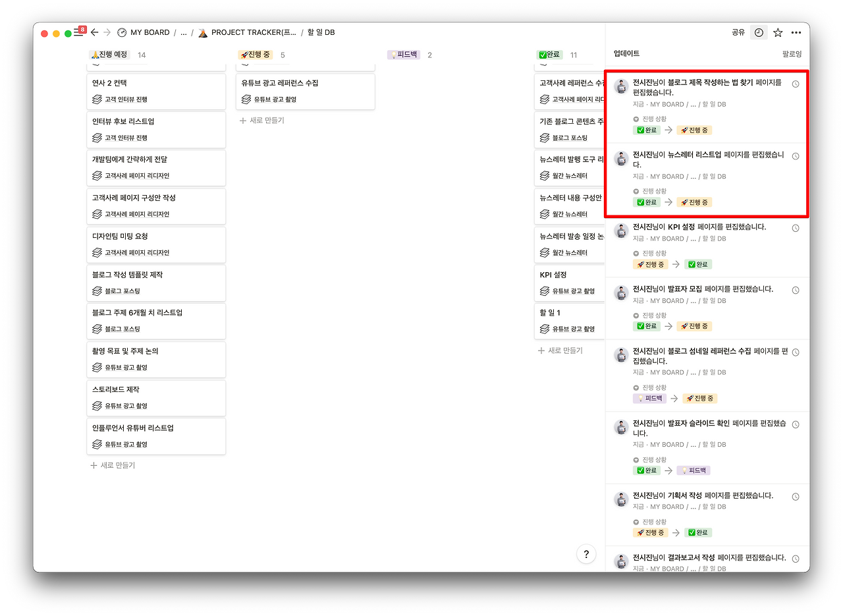Click user avatar on KPI 설정 update
843x616 pixels.
621,231
